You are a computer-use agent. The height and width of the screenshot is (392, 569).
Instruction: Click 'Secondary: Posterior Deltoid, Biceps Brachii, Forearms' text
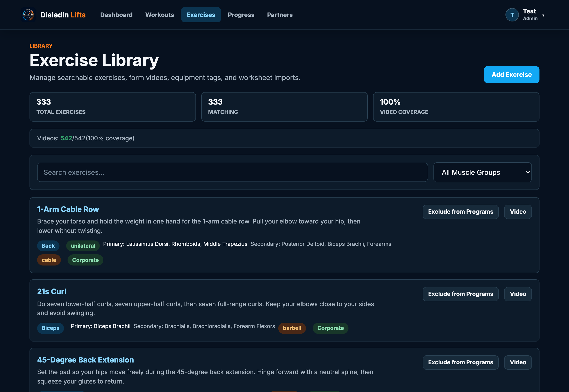(x=321, y=244)
